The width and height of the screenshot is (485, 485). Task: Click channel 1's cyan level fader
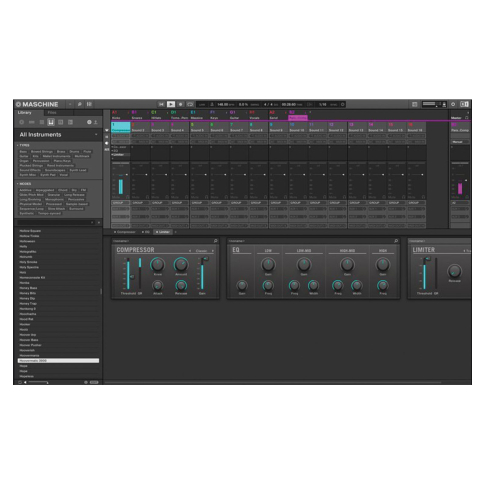(x=121, y=187)
